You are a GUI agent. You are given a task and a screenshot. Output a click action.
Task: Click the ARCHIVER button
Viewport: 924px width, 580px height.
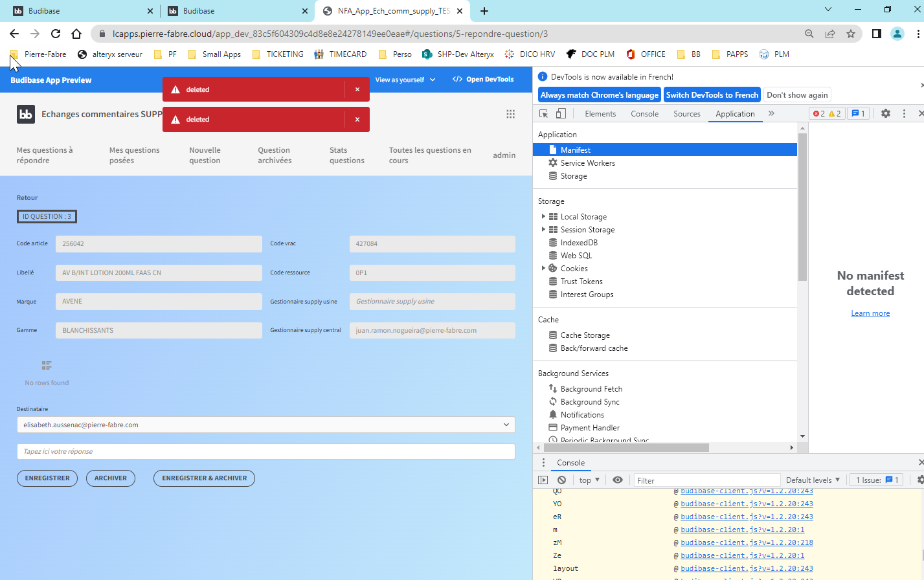click(111, 478)
